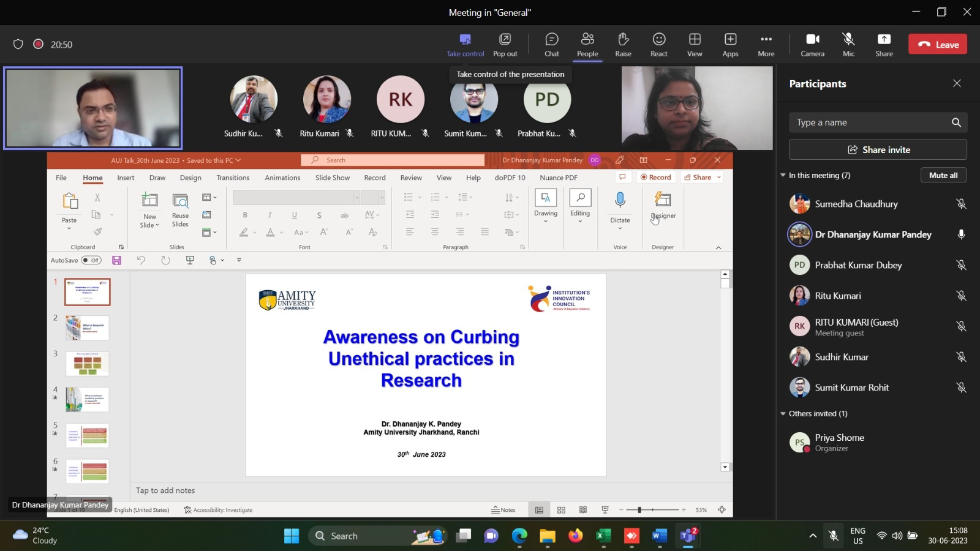Type a name search field in Participants
The width and height of the screenshot is (980, 551).
[x=878, y=122]
